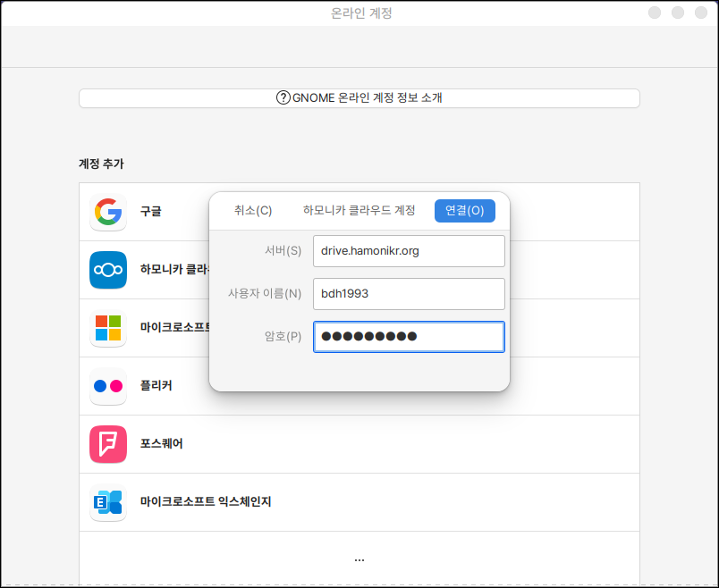
Task: Click the blue Hamonikr cloud icon
Action: 108,270
